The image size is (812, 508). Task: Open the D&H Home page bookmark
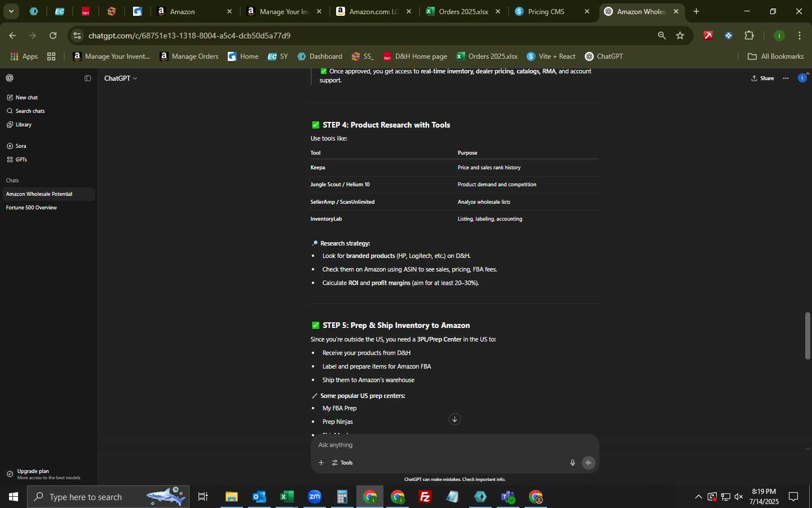click(415, 56)
